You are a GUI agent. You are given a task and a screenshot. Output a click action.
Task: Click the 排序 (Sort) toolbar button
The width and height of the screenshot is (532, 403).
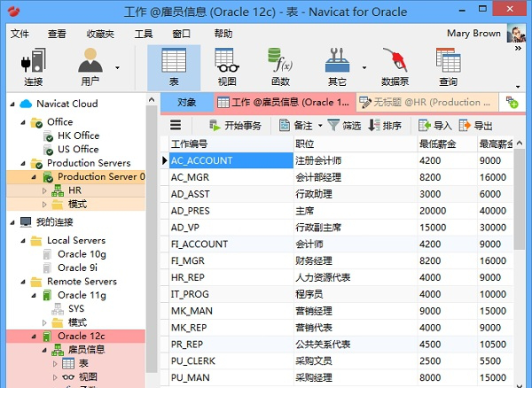pyautogui.click(x=385, y=126)
